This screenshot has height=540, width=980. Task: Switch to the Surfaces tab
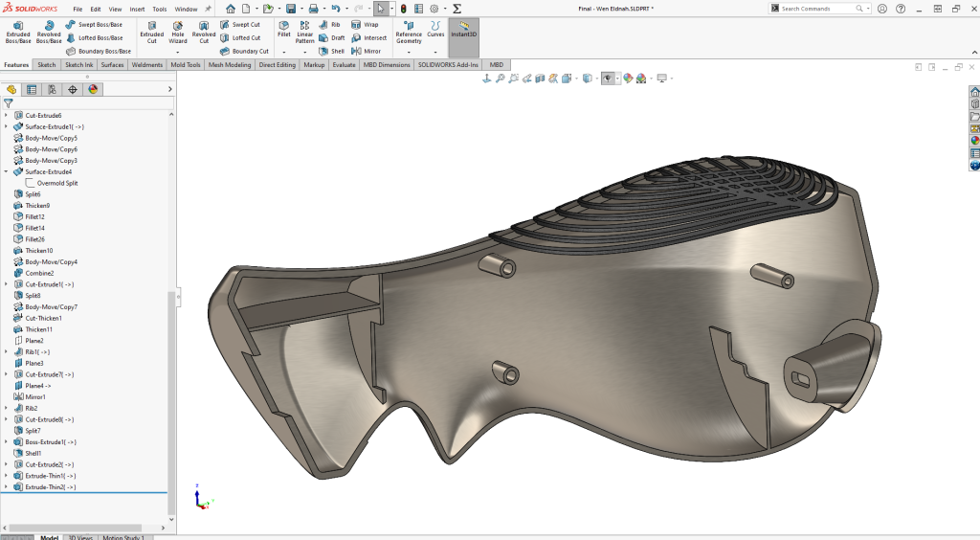point(112,65)
